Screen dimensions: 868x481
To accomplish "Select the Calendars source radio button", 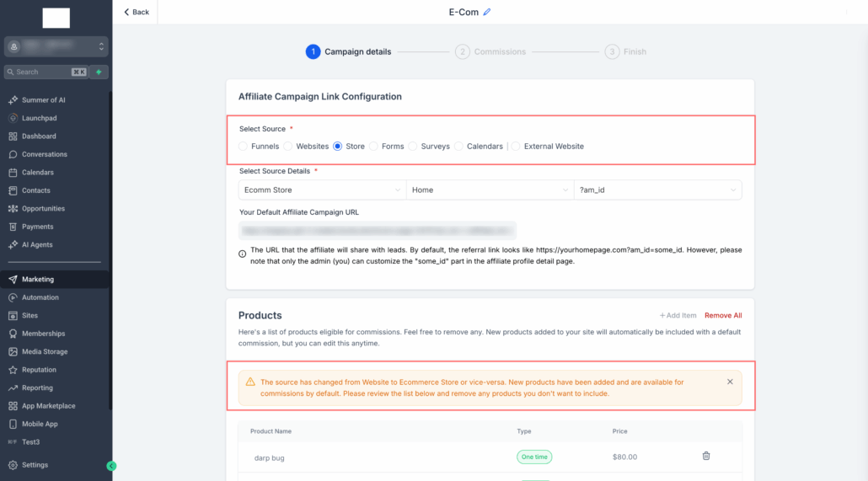I will [x=459, y=147].
